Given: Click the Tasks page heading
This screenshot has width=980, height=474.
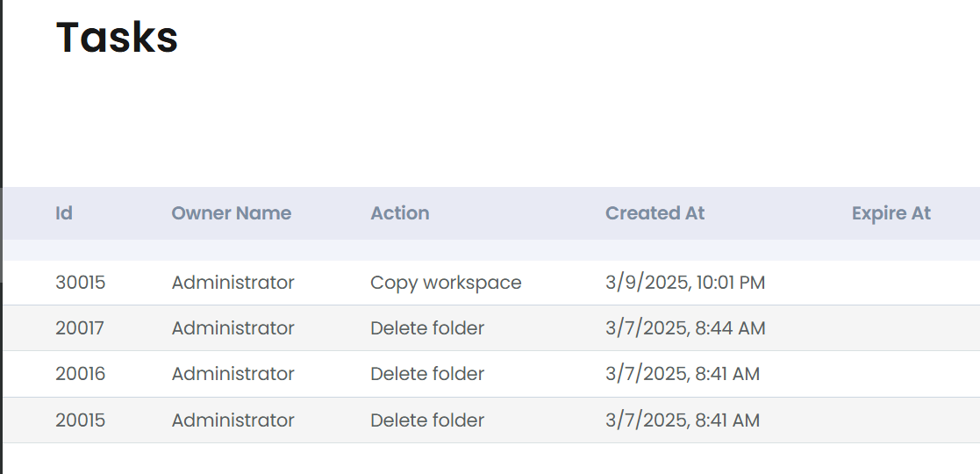Looking at the screenshot, I should point(117,37).
